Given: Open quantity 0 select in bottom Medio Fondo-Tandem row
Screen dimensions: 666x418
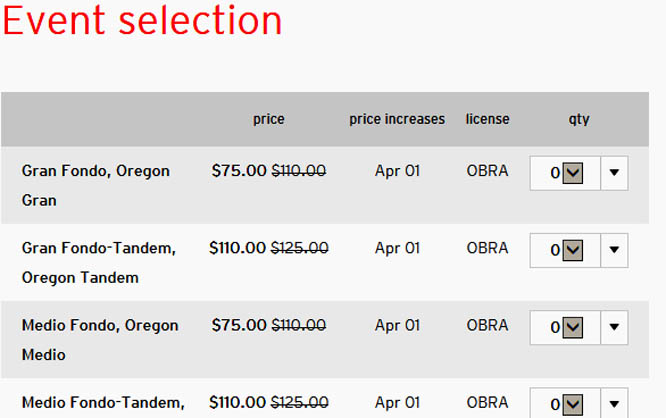Looking at the screenshot, I should pyautogui.click(x=565, y=404).
